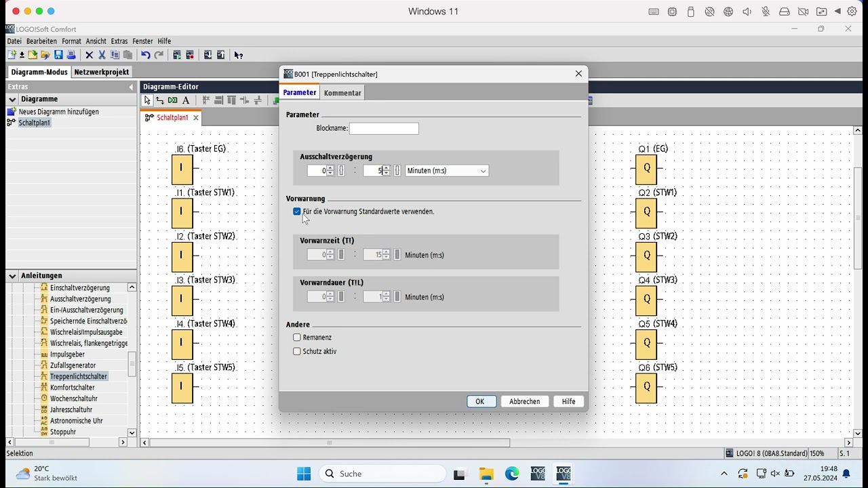Select the arrow selection tool in Diagramm-Editor

point(147,100)
